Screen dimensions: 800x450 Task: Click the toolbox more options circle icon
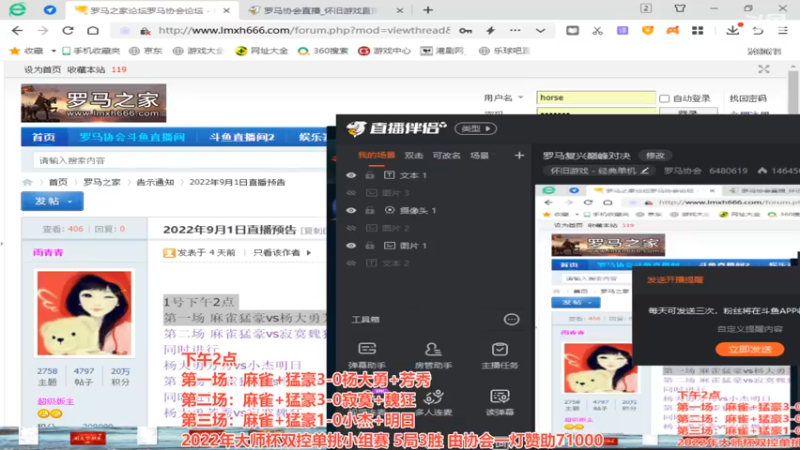511,319
